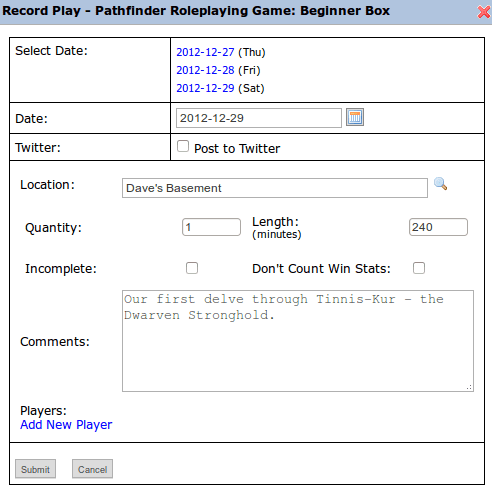Click the '(Thu)' day label
The image size is (492, 490).
pos(252,52)
